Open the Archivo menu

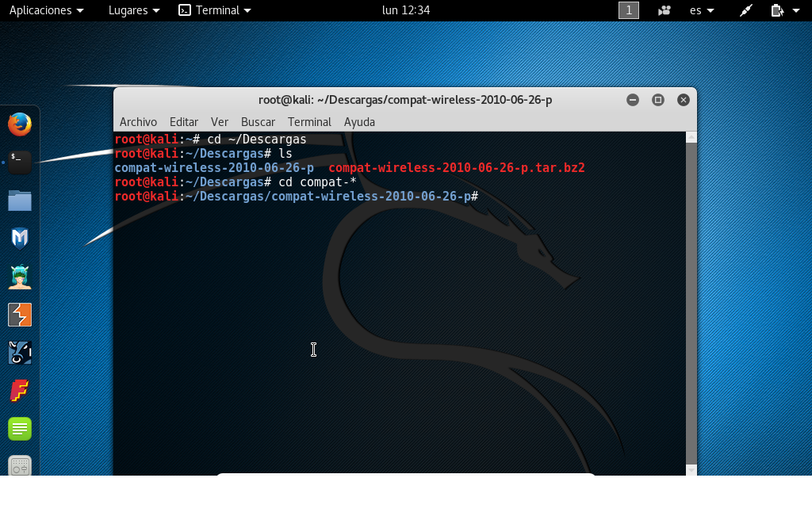[138, 122]
